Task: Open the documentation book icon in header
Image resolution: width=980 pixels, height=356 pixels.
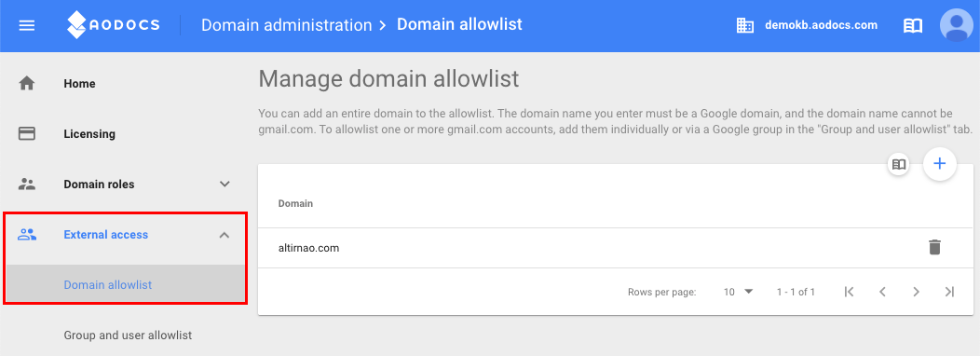Action: 913,26
